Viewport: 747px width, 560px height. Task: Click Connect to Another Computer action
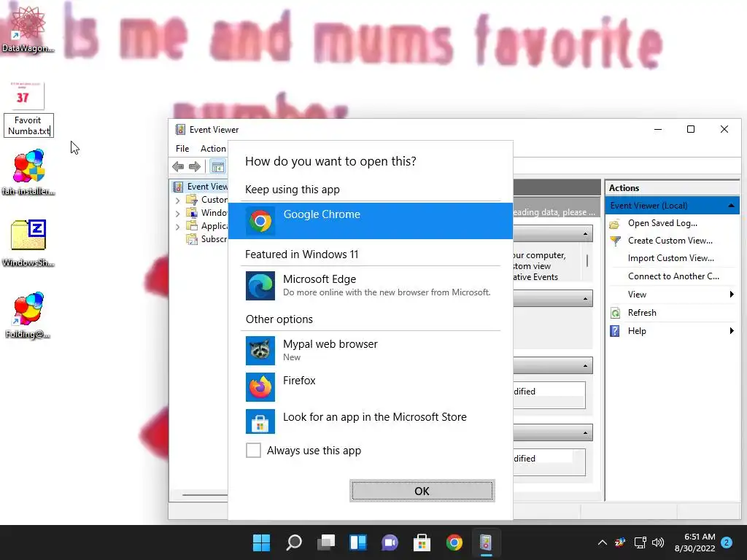pos(673,276)
